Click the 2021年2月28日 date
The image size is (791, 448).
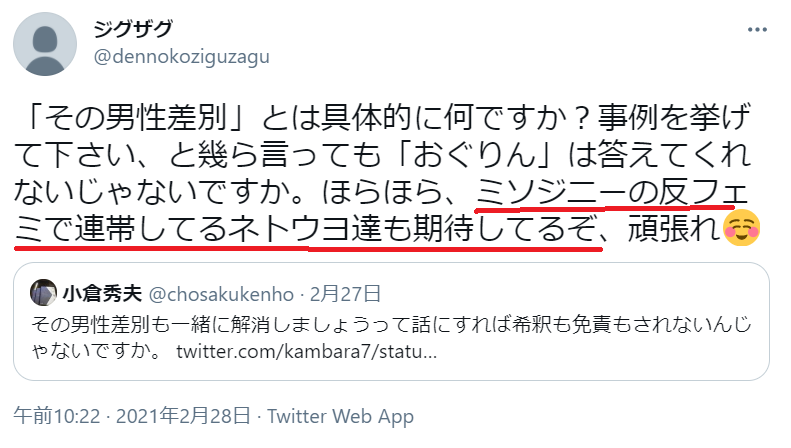pyautogui.click(x=183, y=416)
